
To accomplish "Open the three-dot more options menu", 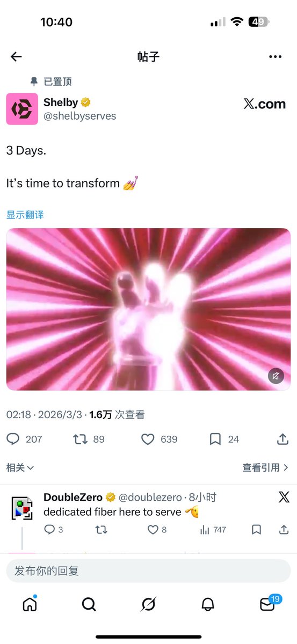I will pyautogui.click(x=275, y=56).
